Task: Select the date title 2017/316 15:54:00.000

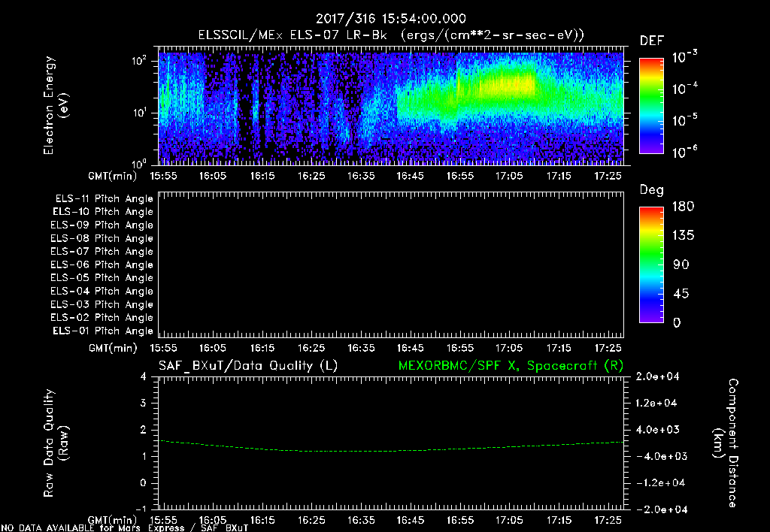Action: (x=391, y=19)
